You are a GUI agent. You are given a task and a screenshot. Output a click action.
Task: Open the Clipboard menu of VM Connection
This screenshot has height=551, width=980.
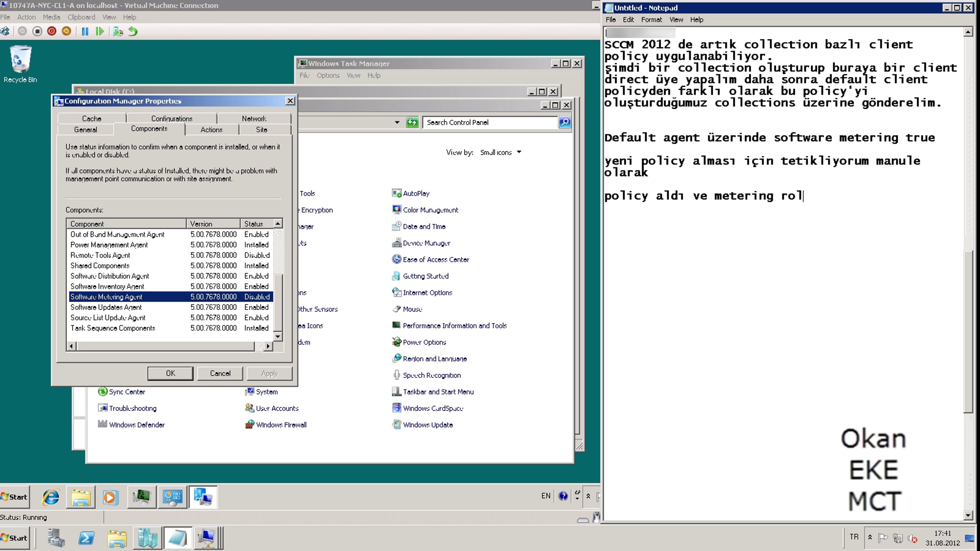[x=81, y=17]
